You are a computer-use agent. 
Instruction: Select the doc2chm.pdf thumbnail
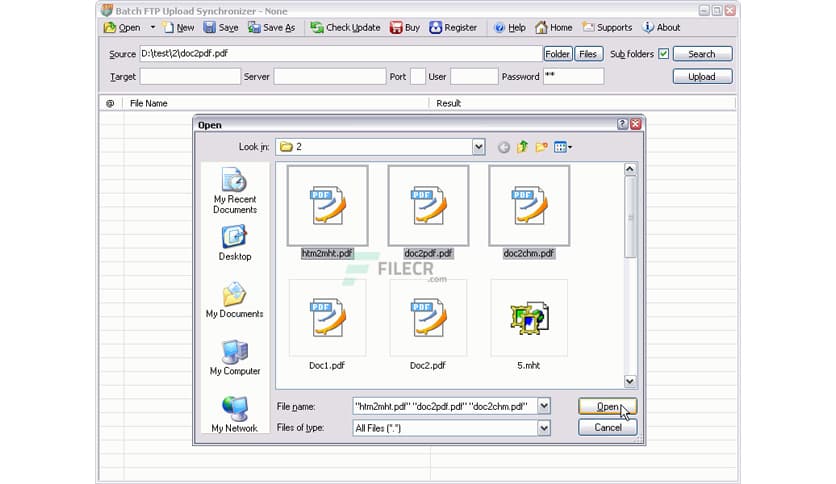[529, 206]
